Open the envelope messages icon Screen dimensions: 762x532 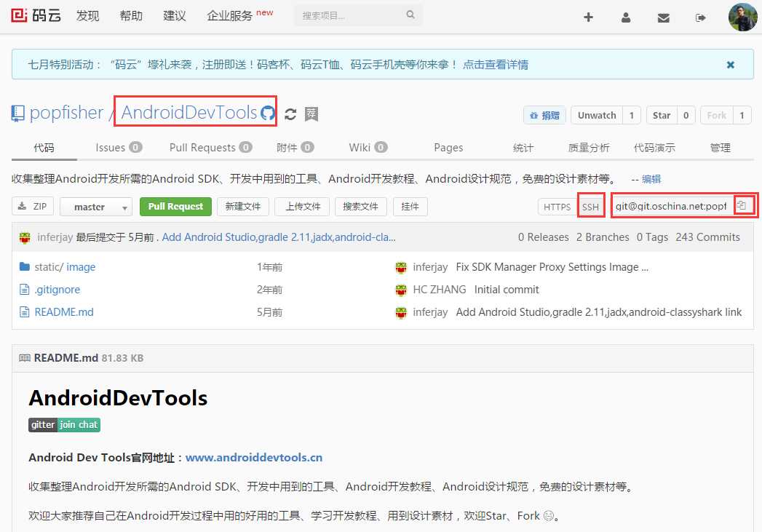[663, 18]
